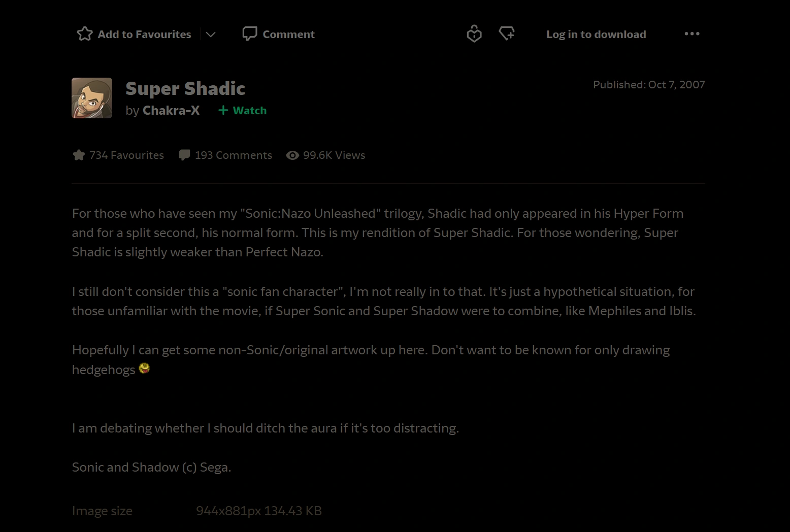
Task: Give a badge using the badge icon
Action: click(x=474, y=34)
